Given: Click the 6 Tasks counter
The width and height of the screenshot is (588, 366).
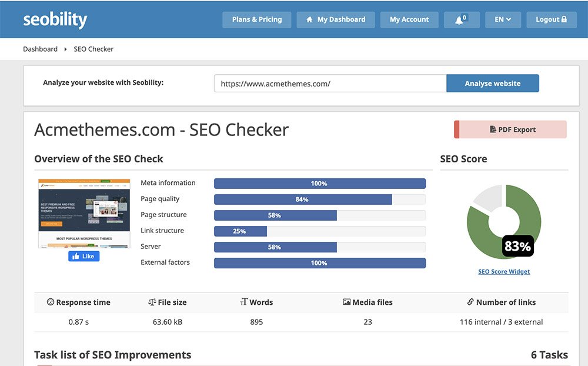Looking at the screenshot, I should pyautogui.click(x=549, y=355).
